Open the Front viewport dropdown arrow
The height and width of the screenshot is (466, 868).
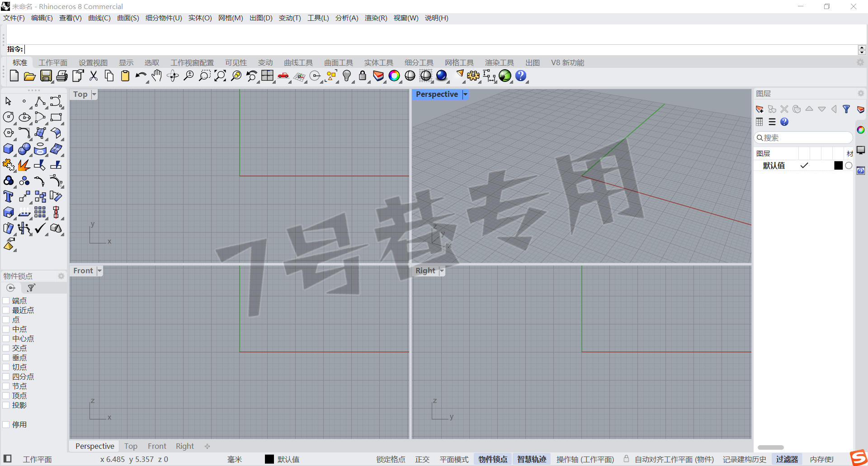click(x=99, y=271)
